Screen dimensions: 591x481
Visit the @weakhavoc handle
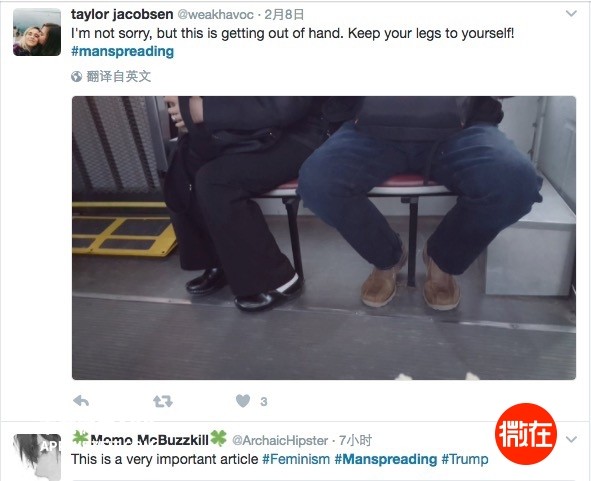(x=215, y=15)
